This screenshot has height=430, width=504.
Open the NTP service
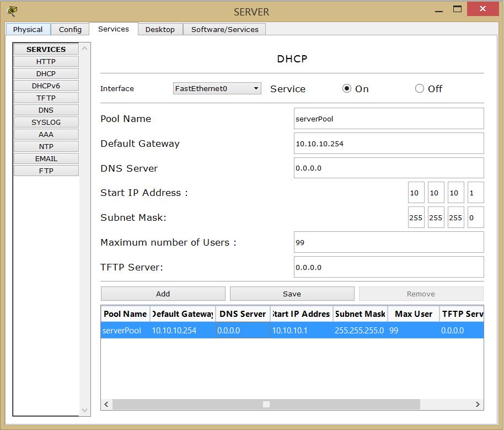coord(46,146)
